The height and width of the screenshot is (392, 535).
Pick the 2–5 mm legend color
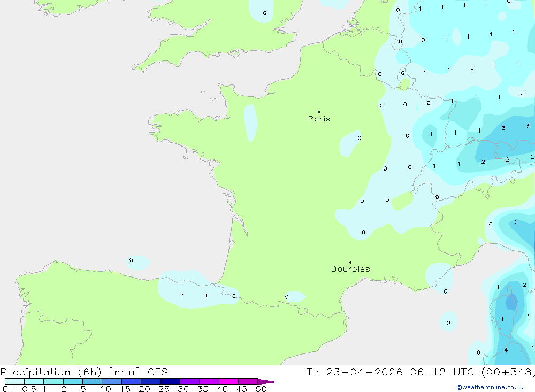click(73, 381)
